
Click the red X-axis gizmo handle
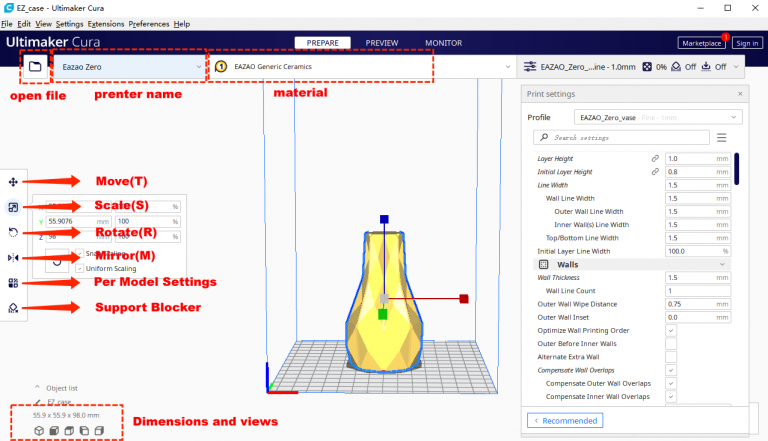coord(464,298)
